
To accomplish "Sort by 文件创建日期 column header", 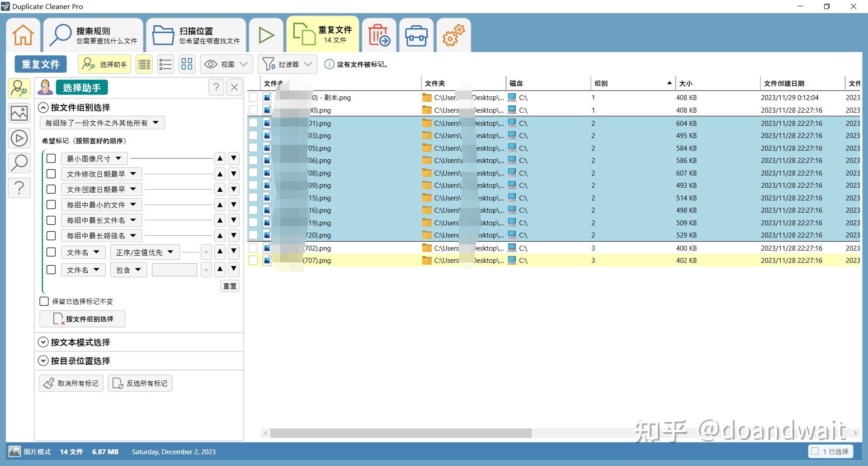I will [802, 83].
